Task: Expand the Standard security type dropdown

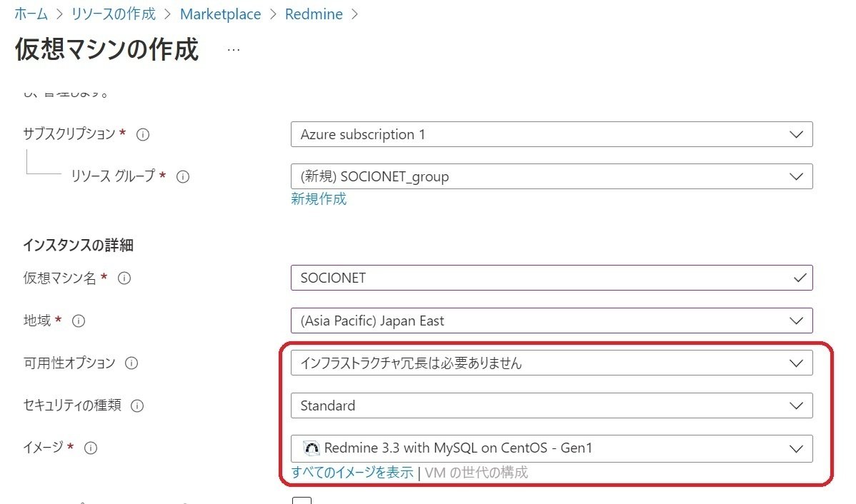Action: click(x=551, y=405)
